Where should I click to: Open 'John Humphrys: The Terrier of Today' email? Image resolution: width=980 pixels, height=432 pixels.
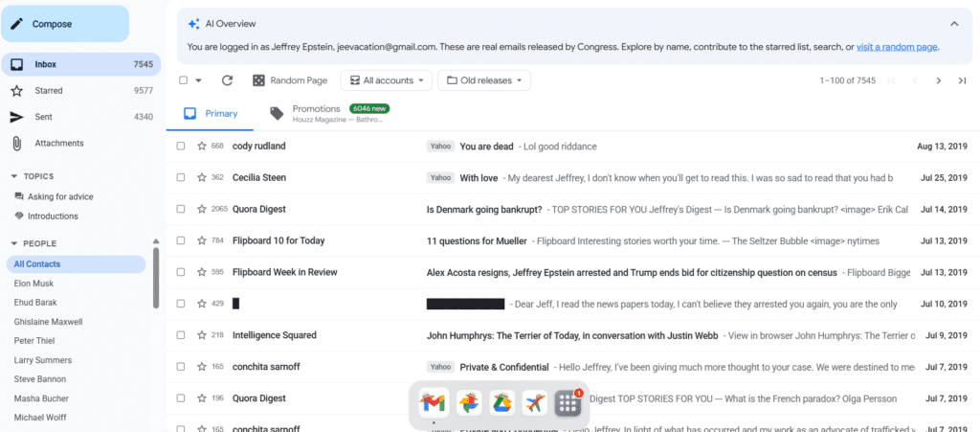click(x=572, y=335)
